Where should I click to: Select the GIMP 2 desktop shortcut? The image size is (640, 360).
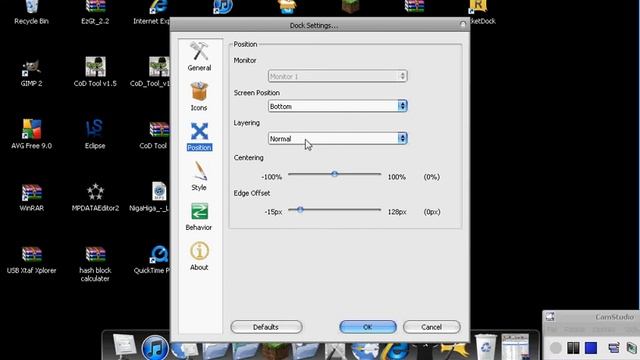pos(31,73)
